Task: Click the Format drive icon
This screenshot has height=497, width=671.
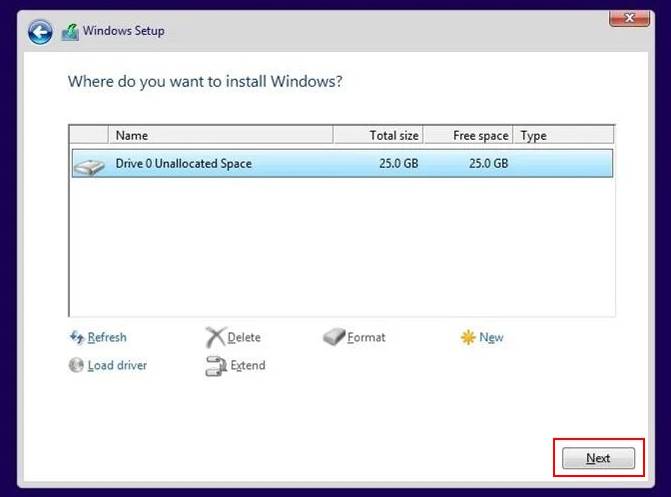Action: pyautogui.click(x=334, y=337)
